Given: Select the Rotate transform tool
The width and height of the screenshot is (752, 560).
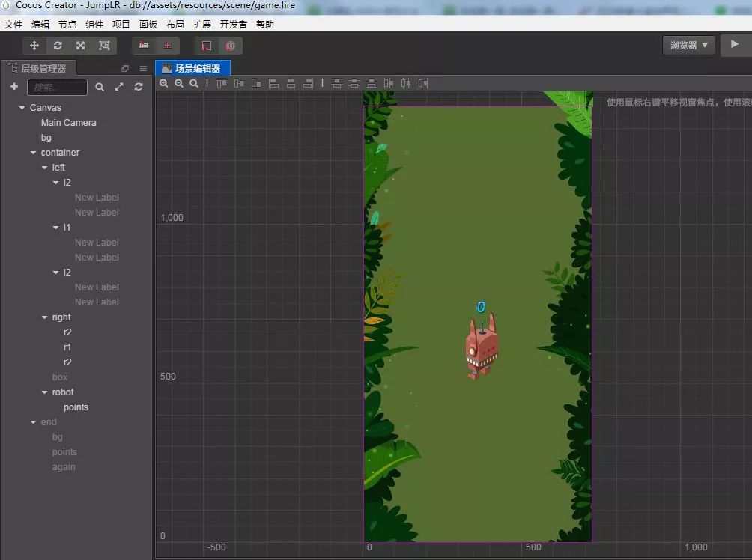Looking at the screenshot, I should [x=58, y=46].
